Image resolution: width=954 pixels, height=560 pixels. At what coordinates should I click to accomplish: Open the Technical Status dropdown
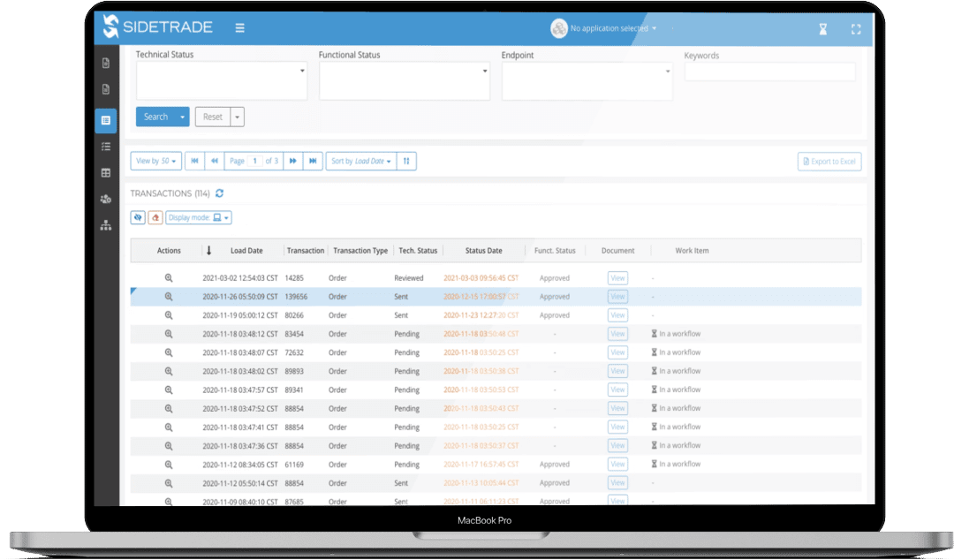tap(221, 79)
